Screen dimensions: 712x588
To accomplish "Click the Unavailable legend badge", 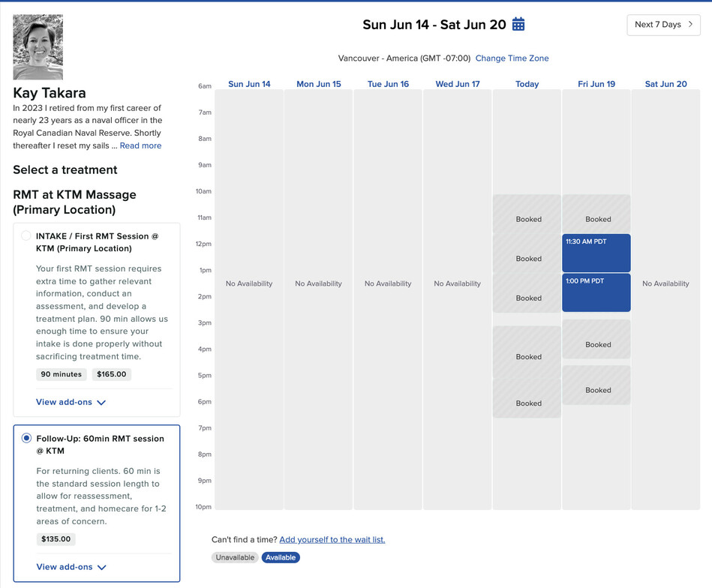I will 235,557.
